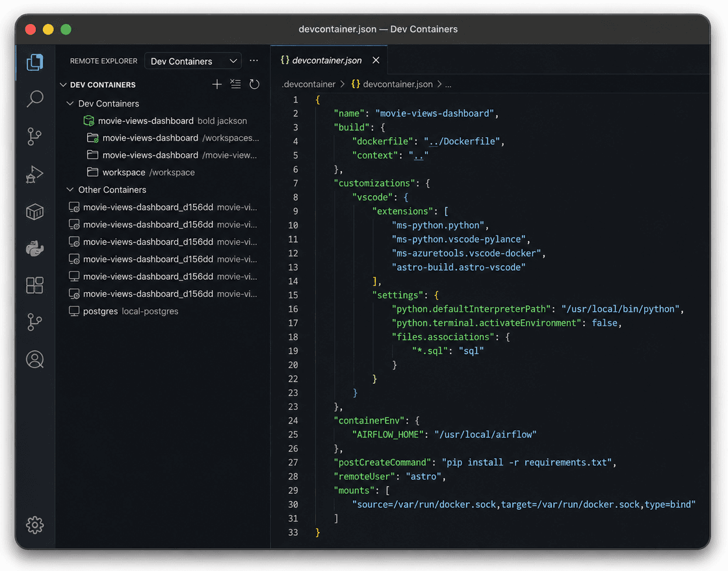728x571 pixels.
Task: Click the breadcrumb ellipsis after devcontainer.json
Action: click(x=448, y=84)
